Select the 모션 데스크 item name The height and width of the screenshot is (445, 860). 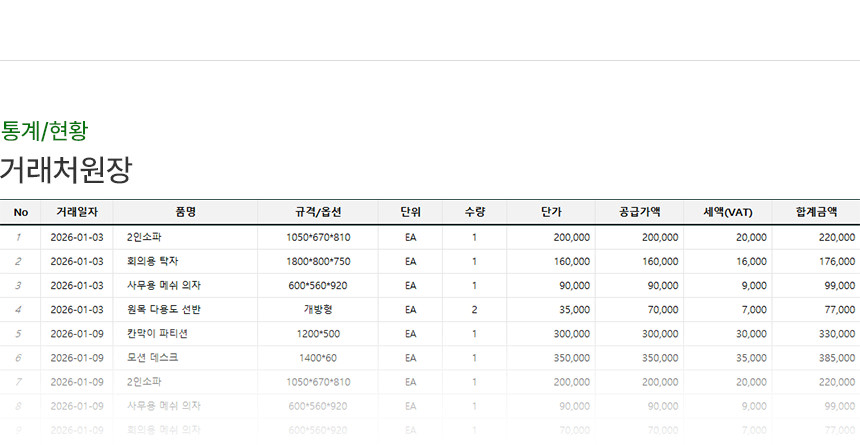pyautogui.click(x=153, y=358)
